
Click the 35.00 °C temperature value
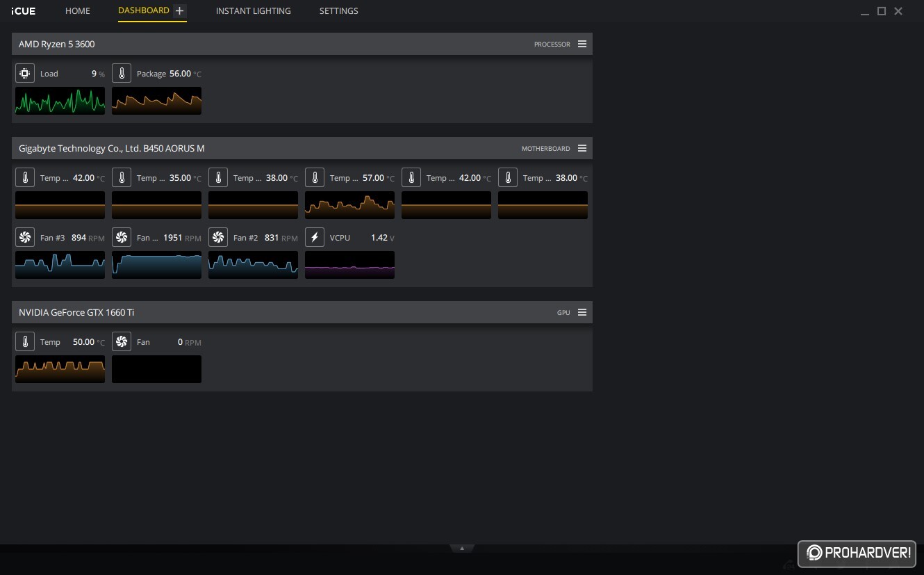click(185, 178)
